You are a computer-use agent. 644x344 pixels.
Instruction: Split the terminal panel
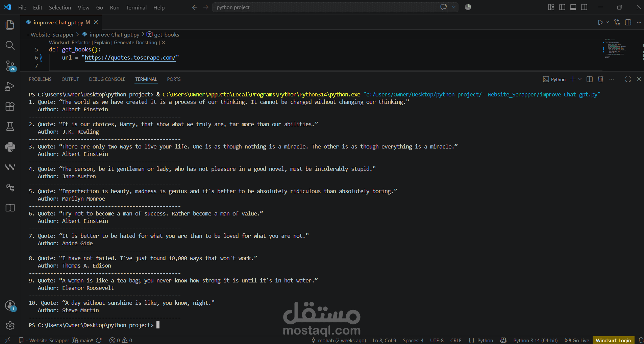(590, 79)
